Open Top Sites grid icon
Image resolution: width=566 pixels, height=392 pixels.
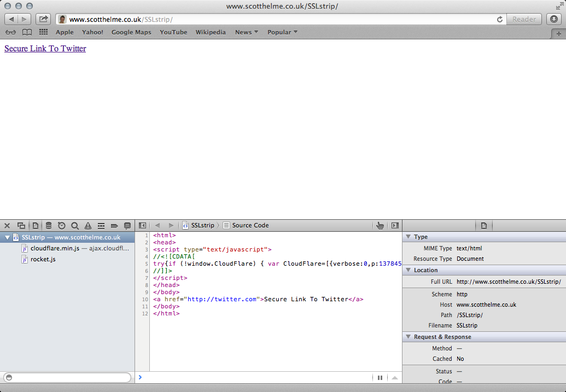tap(43, 32)
